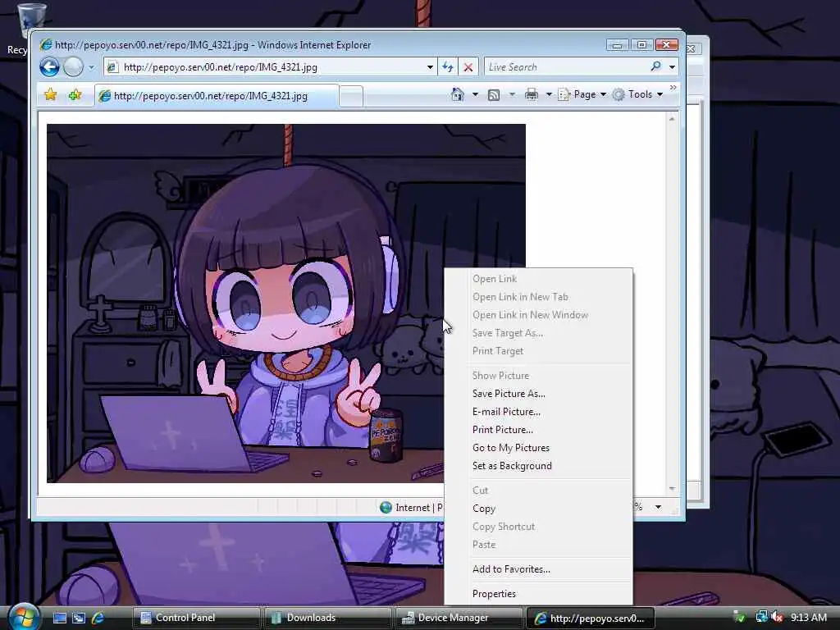Viewport: 840px width, 630px height.
Task: Run search with the magnifier icon
Action: coord(655,66)
